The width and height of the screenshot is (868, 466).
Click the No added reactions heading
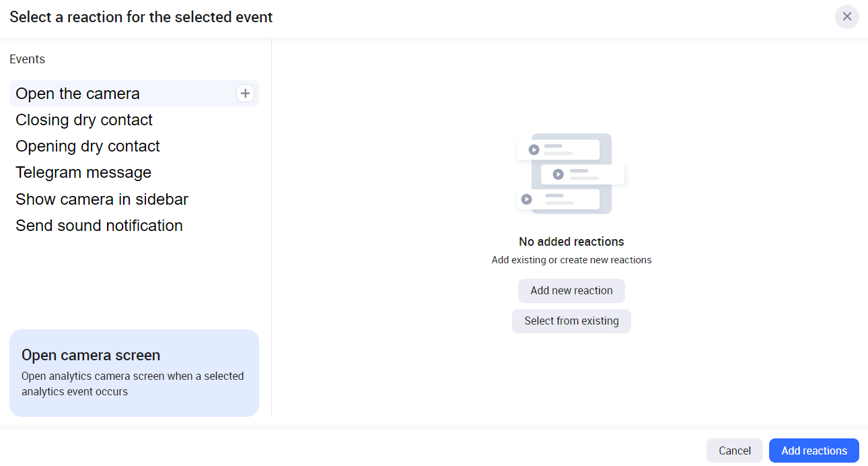571,242
